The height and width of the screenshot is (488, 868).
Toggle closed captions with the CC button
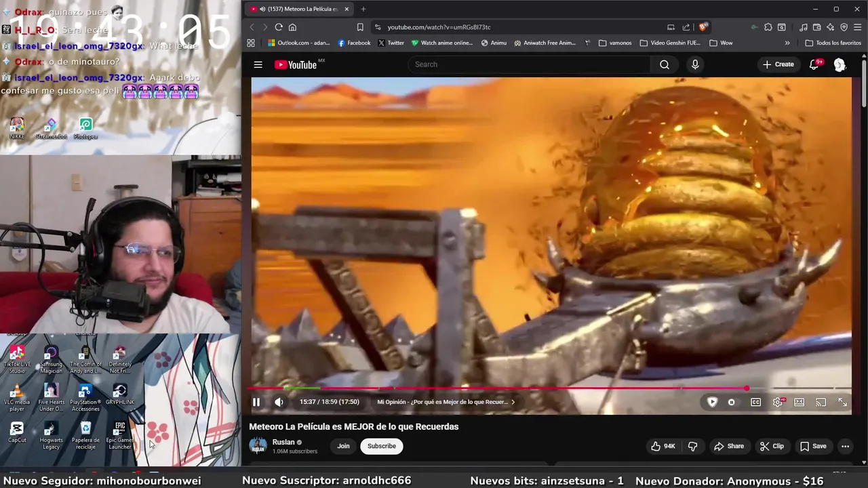click(755, 402)
